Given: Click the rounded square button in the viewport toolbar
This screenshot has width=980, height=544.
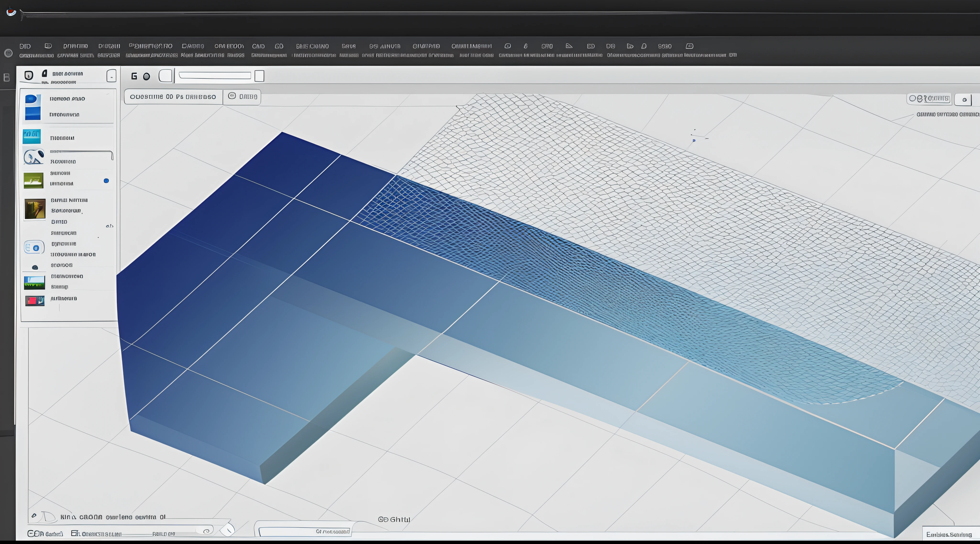Looking at the screenshot, I should [166, 76].
